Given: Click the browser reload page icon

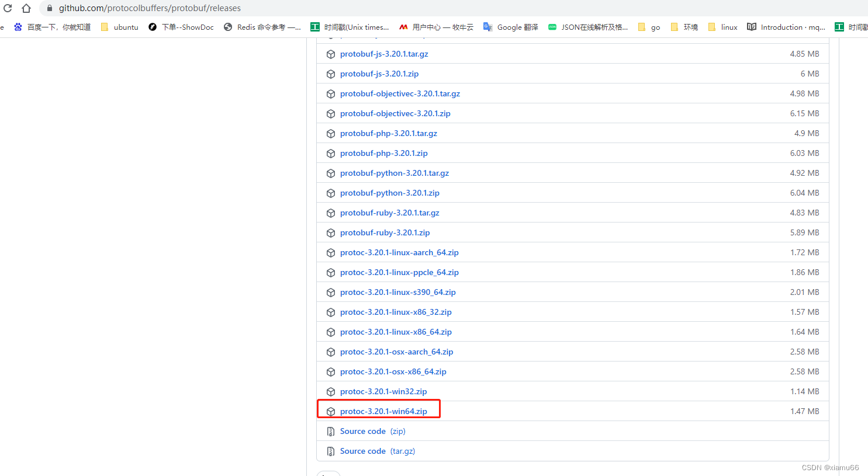Looking at the screenshot, I should [x=7, y=8].
